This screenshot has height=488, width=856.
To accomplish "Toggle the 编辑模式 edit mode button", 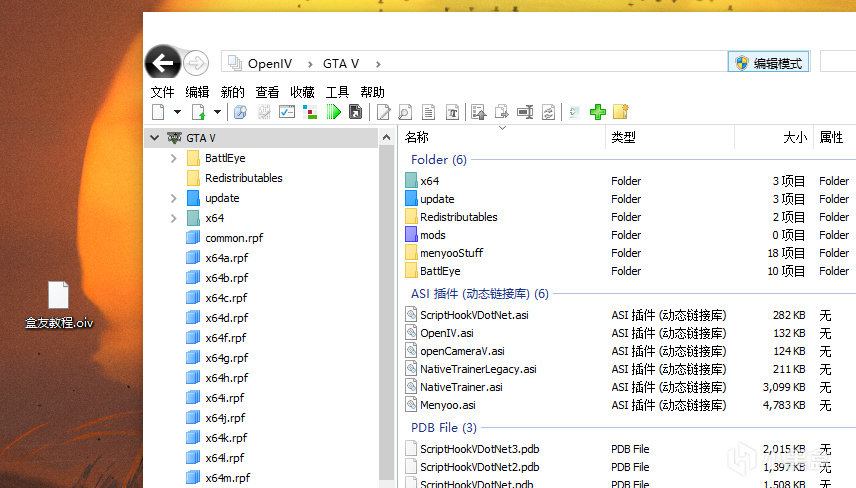I will pyautogui.click(x=768, y=63).
